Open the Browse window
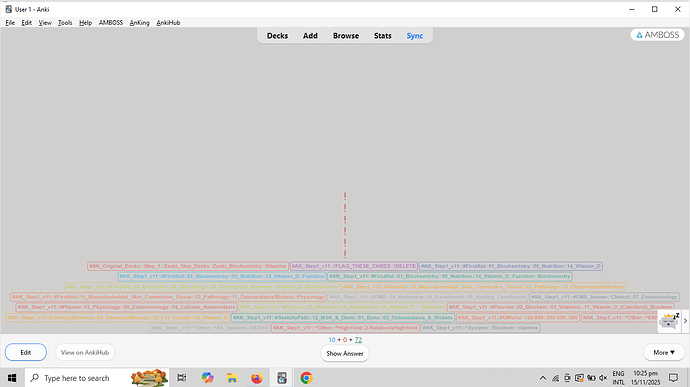690x387 pixels. click(x=345, y=36)
